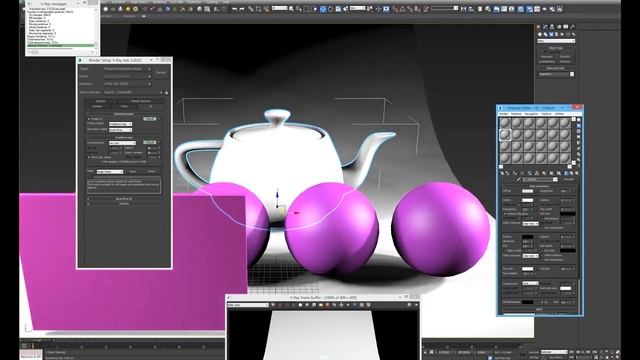The height and width of the screenshot is (360, 640).
Task: Click object name field in Name and Color
Action: (554, 74)
